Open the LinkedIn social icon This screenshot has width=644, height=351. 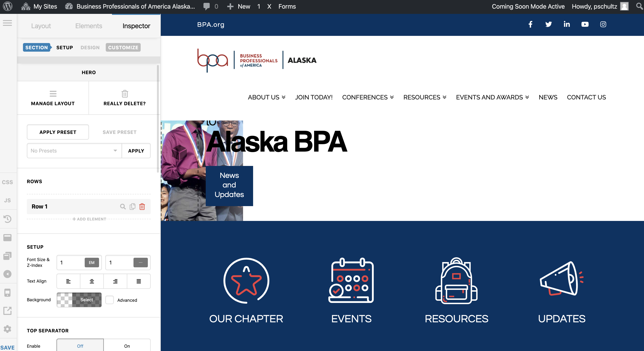pyautogui.click(x=567, y=24)
